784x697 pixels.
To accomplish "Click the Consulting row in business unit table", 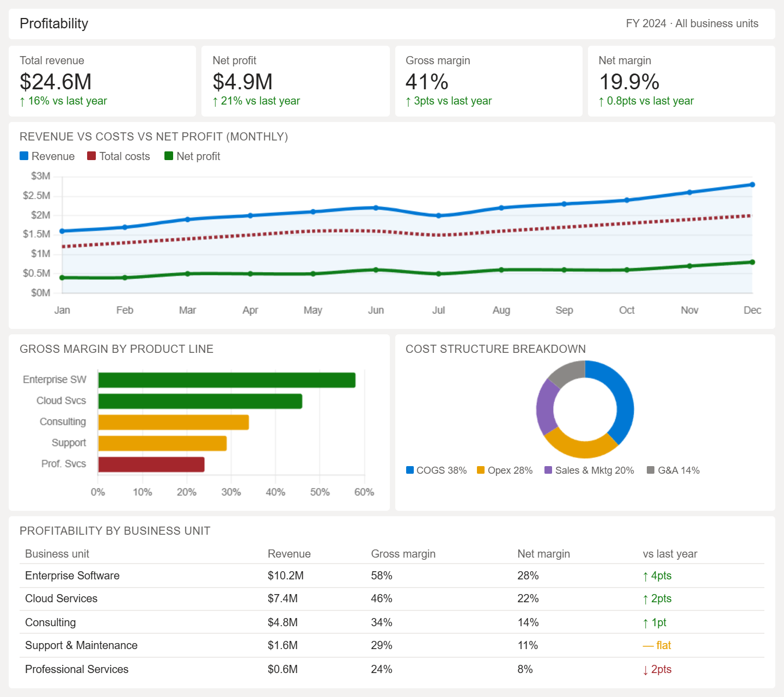I will coord(392,622).
